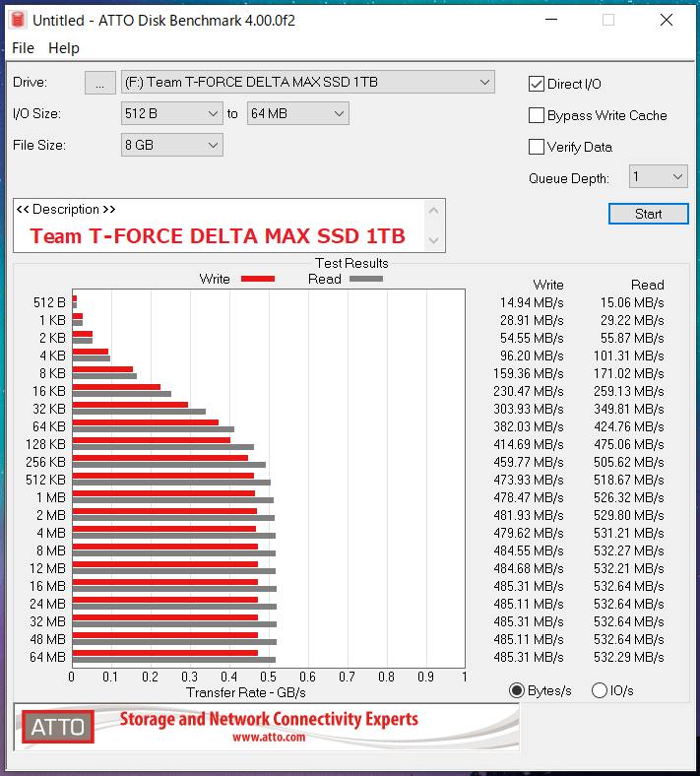
Task: Click the browse drive "..." button
Action: click(100, 83)
